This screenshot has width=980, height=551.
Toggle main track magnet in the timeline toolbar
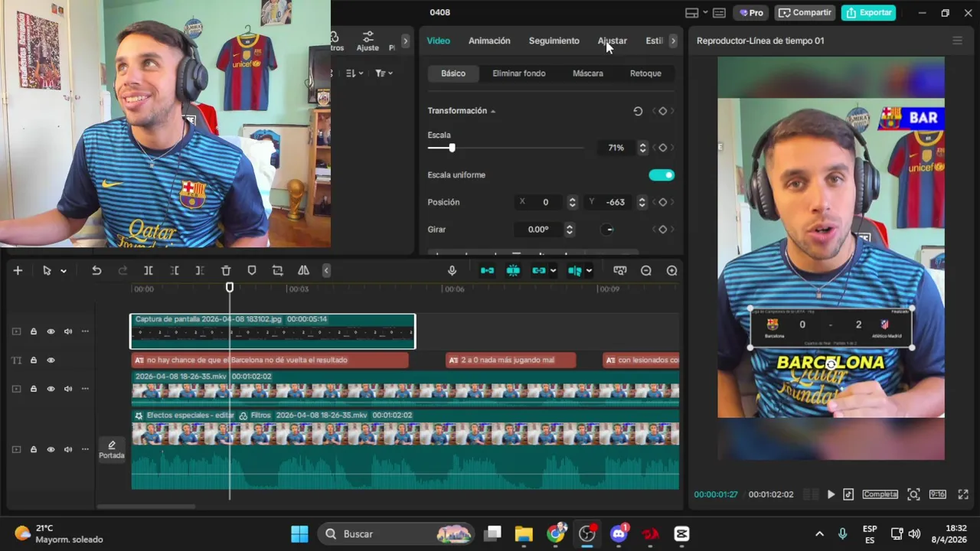487,270
